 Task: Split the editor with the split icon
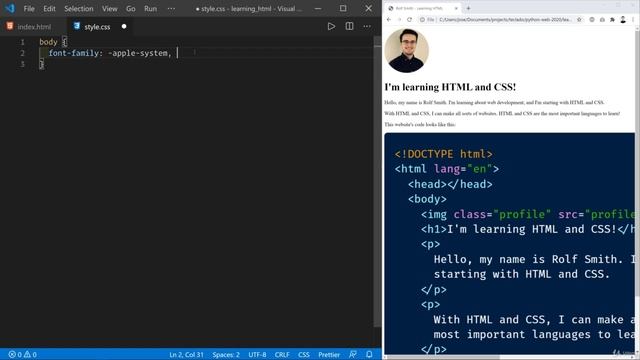pyautogui.click(x=349, y=27)
